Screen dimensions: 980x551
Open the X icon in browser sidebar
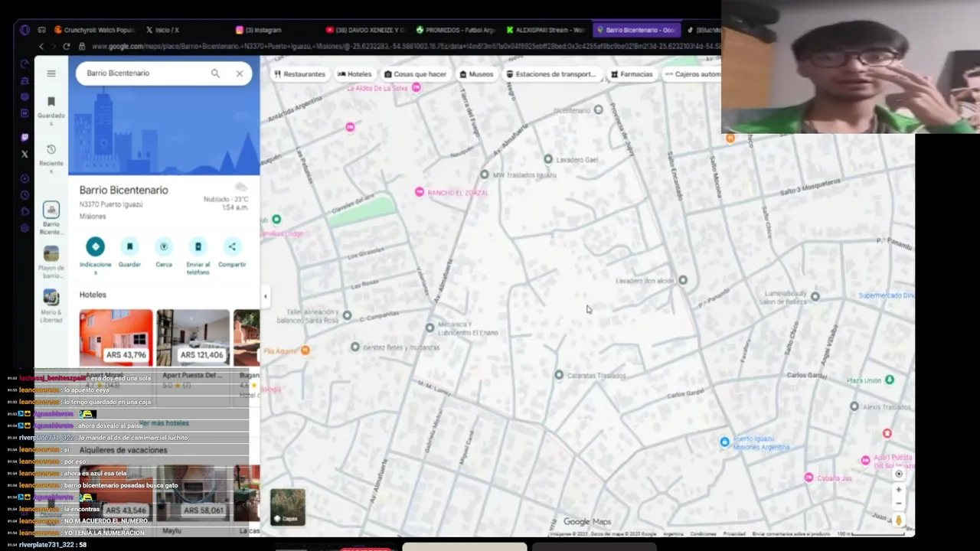[24, 154]
